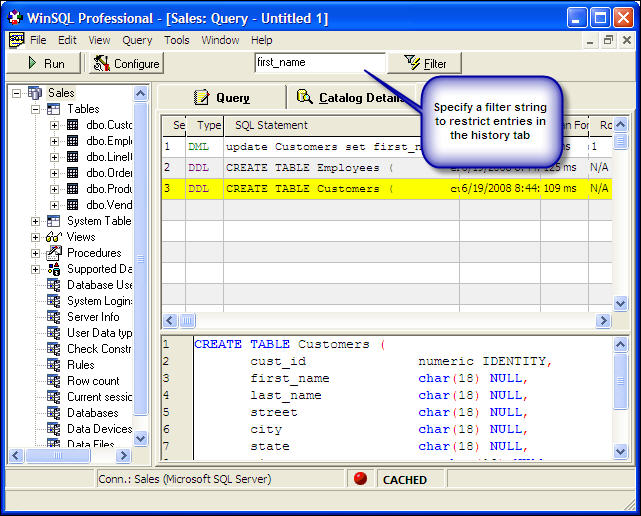Select the highlighted CREATE TABLE Customers row

point(387,188)
